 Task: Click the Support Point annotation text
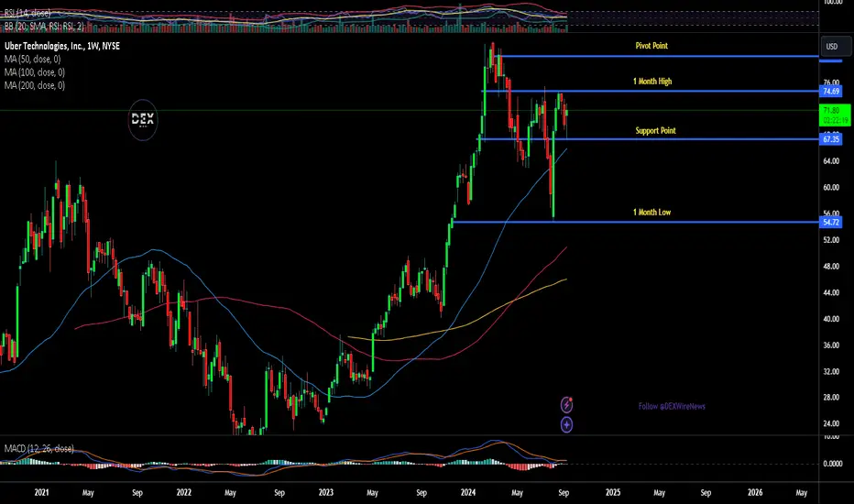pyautogui.click(x=656, y=130)
